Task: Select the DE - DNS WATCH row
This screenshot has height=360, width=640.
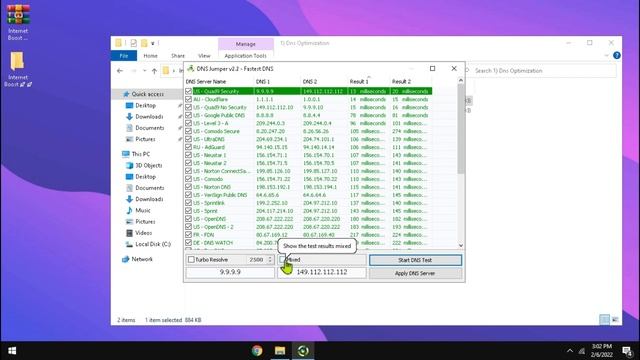Action: [309, 243]
